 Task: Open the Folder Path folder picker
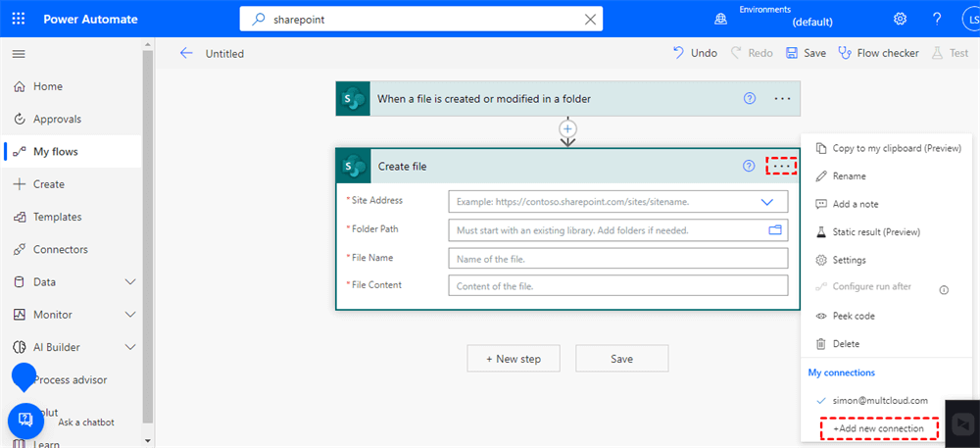(775, 230)
